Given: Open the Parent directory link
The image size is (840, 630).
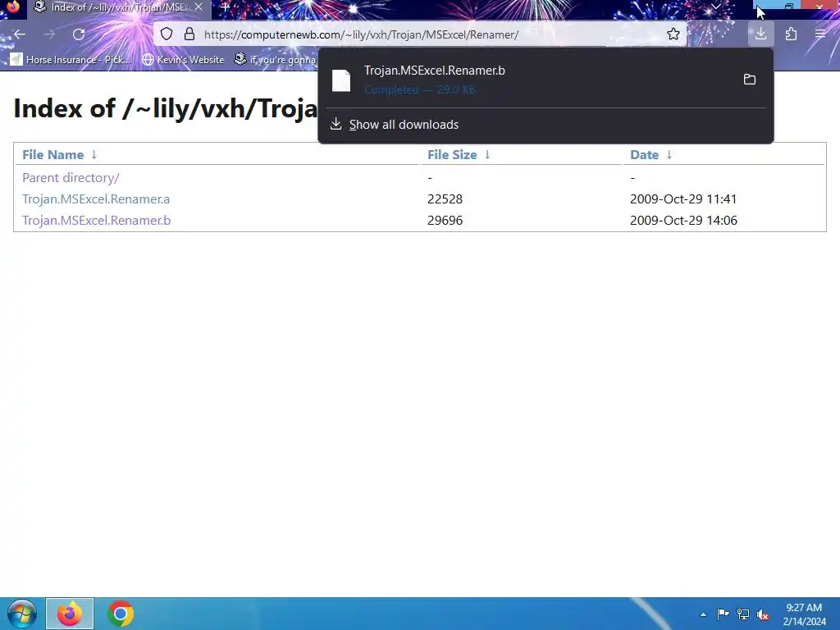Looking at the screenshot, I should (71, 177).
